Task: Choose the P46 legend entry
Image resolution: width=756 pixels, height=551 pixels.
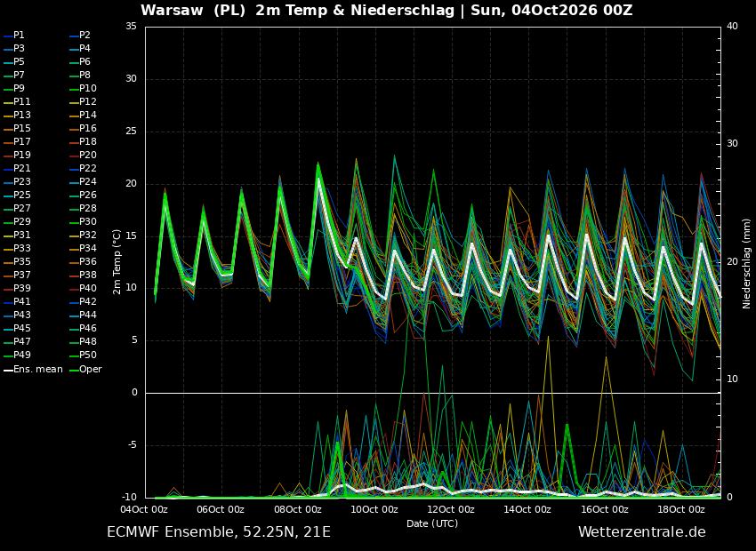Action: [x=83, y=328]
